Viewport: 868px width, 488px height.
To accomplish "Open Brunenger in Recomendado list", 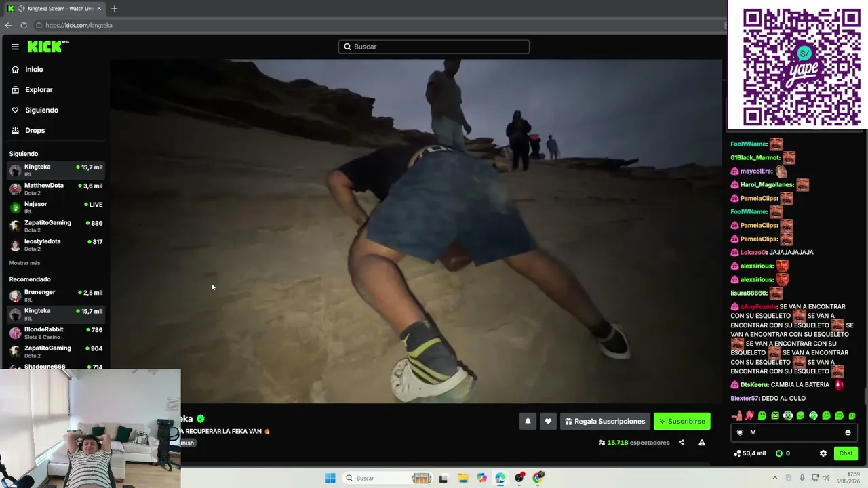I will pyautogui.click(x=56, y=295).
